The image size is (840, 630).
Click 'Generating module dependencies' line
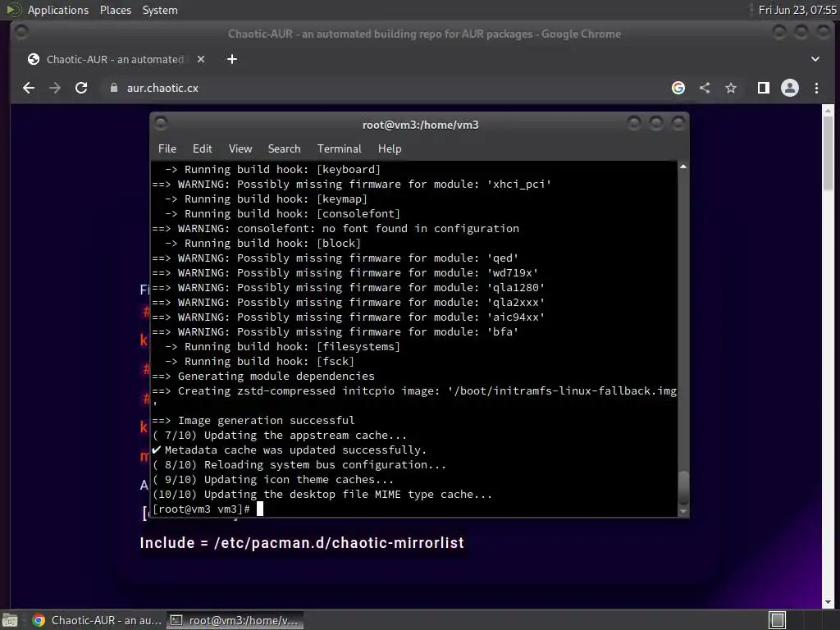pos(263,376)
